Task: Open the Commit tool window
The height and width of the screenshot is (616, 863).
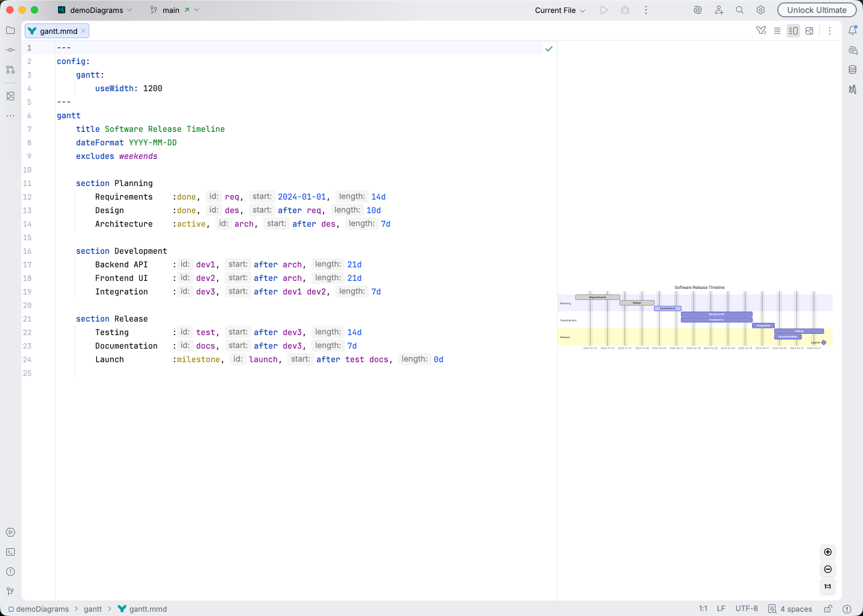Action: pyautogui.click(x=10, y=50)
